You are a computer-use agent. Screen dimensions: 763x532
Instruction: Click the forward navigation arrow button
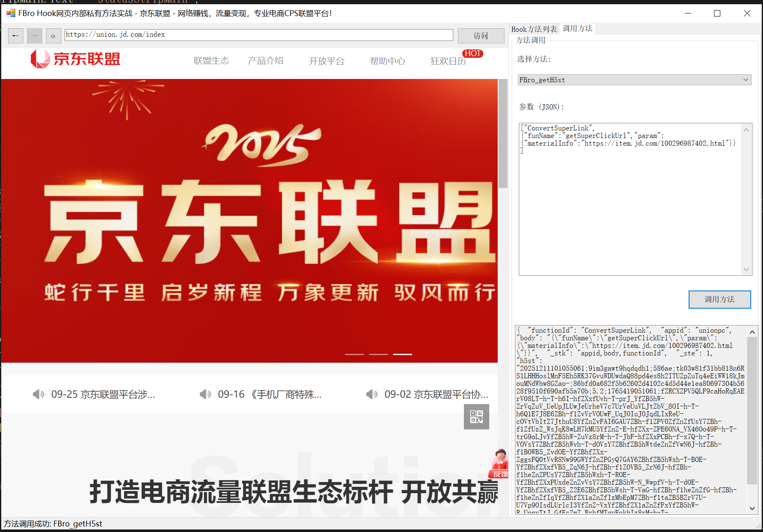pos(34,36)
